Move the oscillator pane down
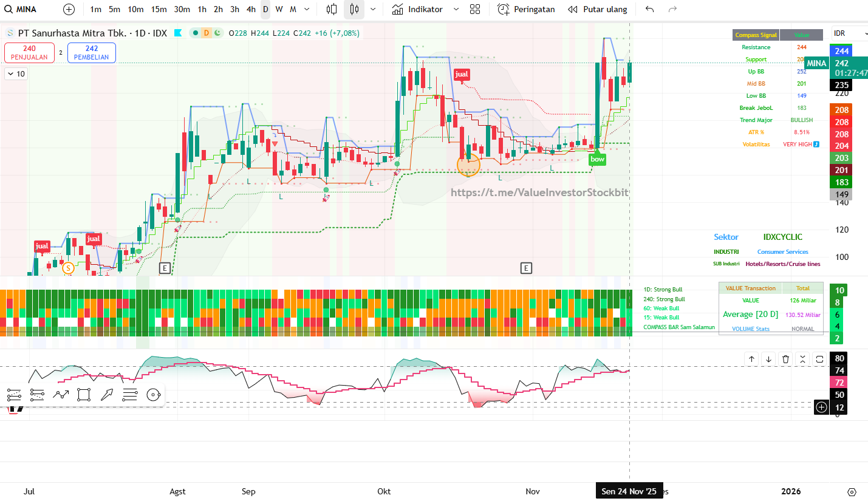868x501 pixels. coord(769,359)
